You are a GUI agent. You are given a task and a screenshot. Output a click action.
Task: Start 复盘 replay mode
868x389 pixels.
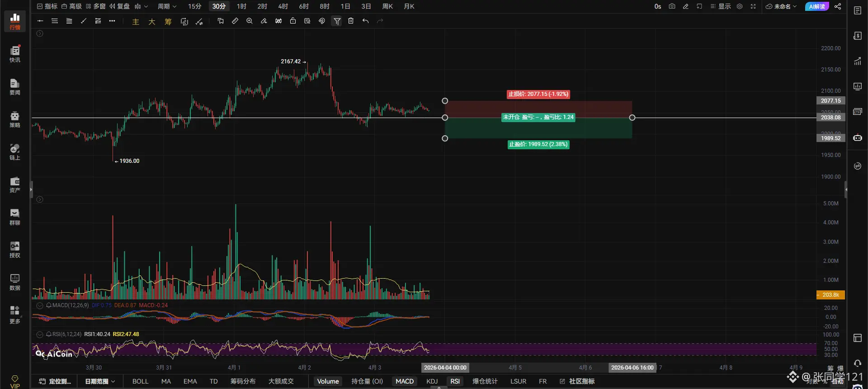pos(119,6)
